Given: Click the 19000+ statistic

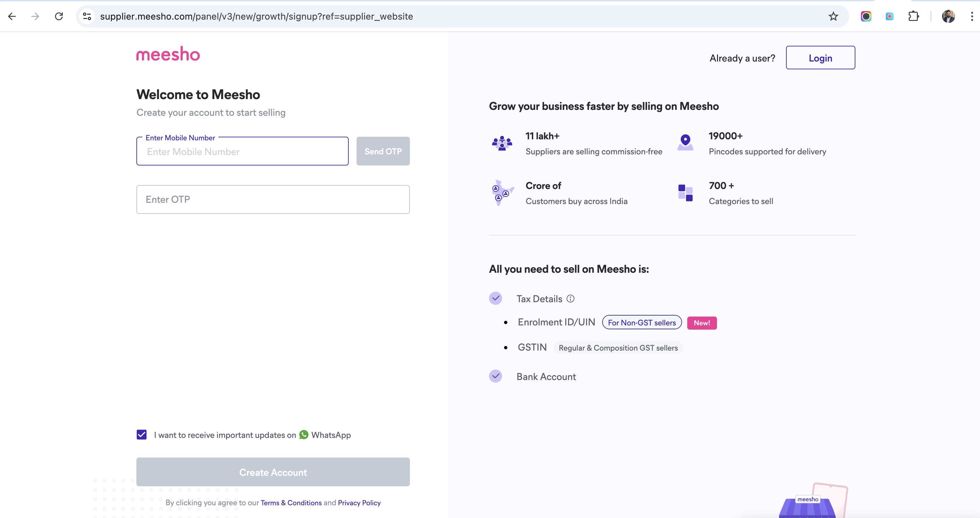Looking at the screenshot, I should [726, 136].
